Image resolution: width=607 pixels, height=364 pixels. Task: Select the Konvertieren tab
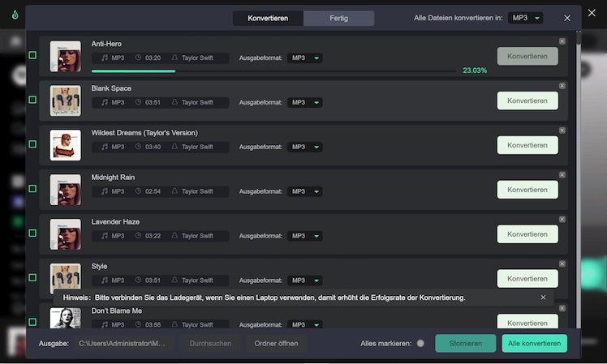(x=268, y=18)
